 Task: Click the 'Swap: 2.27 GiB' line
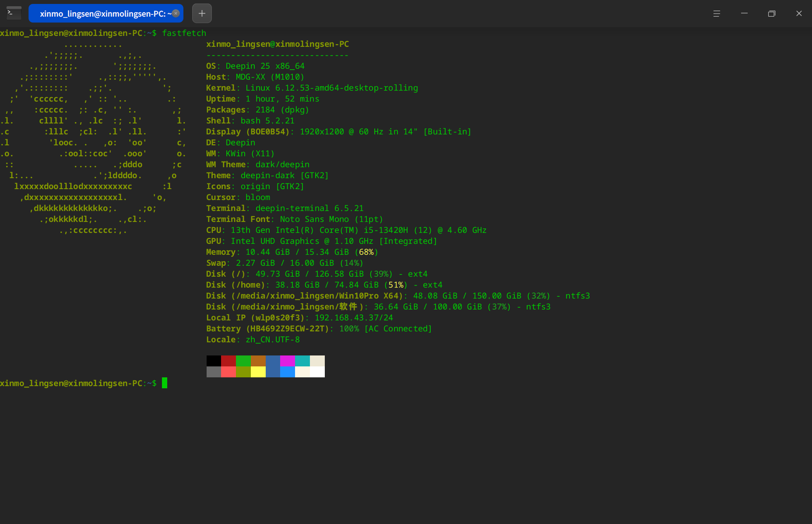[285, 263]
